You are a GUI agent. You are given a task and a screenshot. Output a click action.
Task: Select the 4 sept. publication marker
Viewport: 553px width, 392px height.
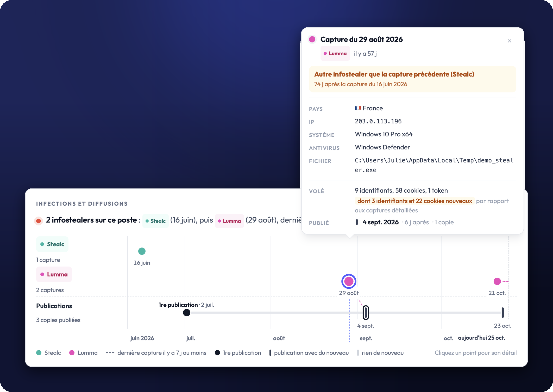(366, 313)
